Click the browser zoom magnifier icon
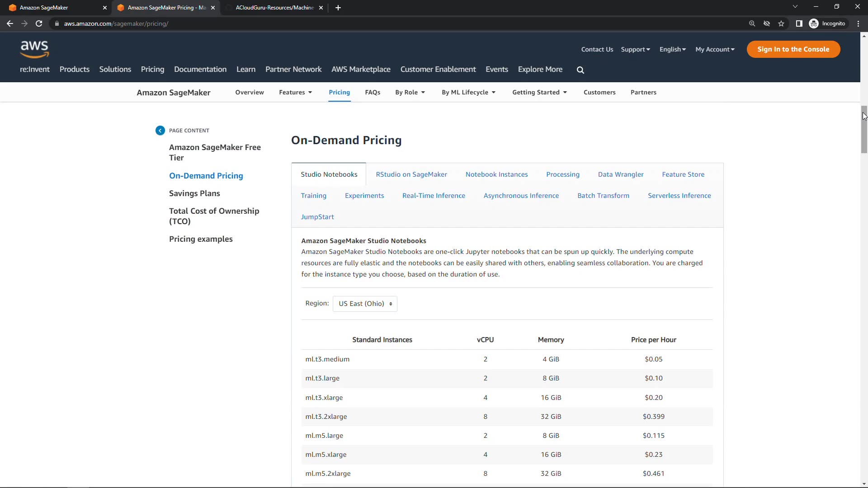This screenshot has width=868, height=488. (x=752, y=23)
